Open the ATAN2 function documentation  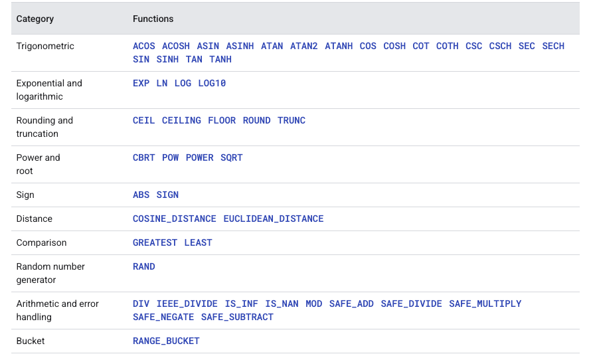303,46
